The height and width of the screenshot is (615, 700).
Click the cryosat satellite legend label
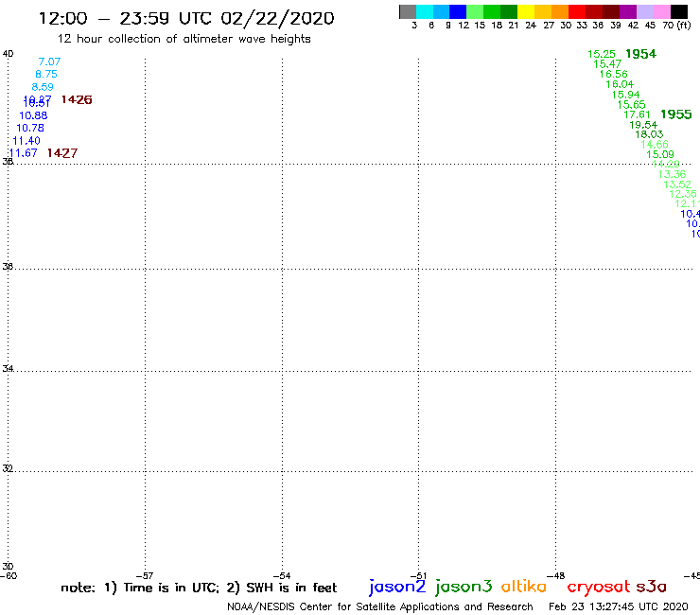(x=598, y=587)
